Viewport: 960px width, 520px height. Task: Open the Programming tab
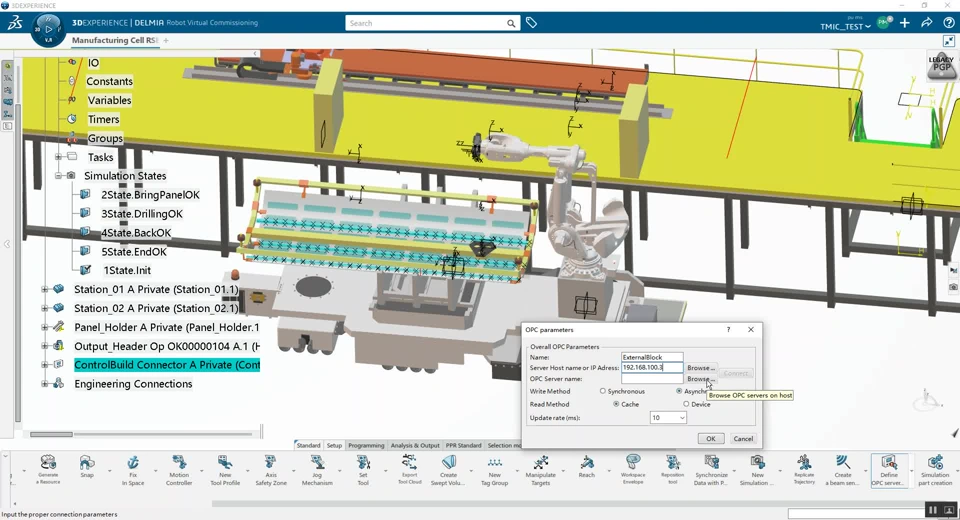[x=366, y=445]
